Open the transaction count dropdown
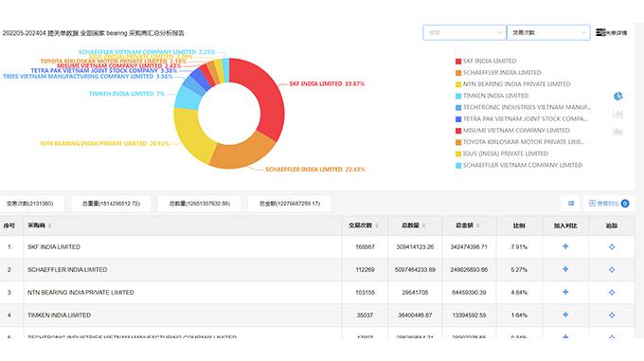Screen dimensions: 644x361 (x=548, y=32)
